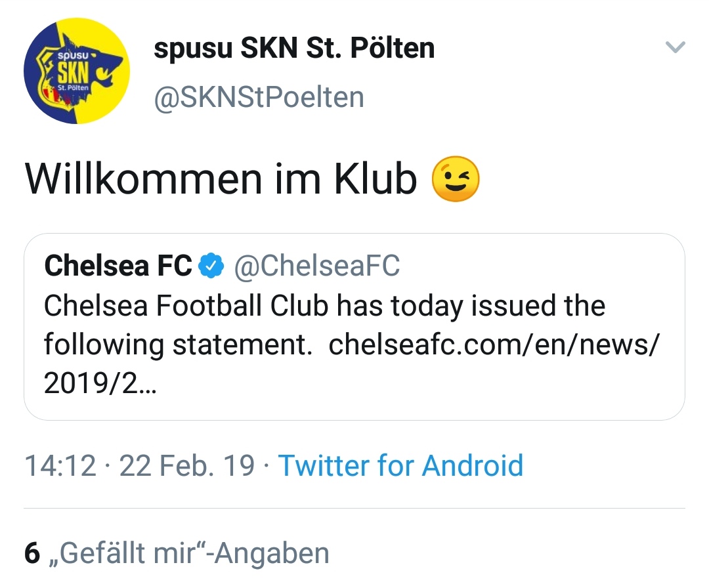Click the word Android in source label

click(473, 465)
